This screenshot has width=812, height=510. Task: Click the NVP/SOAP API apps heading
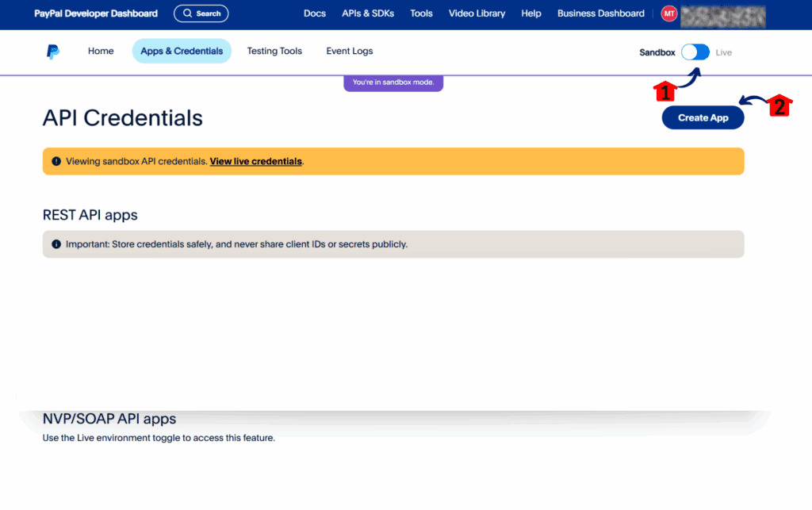point(109,418)
